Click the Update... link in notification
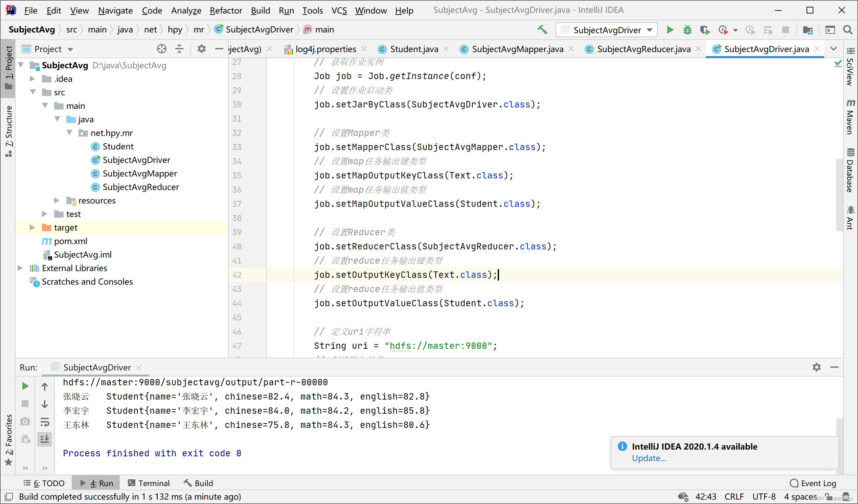858x504 pixels. click(x=649, y=458)
